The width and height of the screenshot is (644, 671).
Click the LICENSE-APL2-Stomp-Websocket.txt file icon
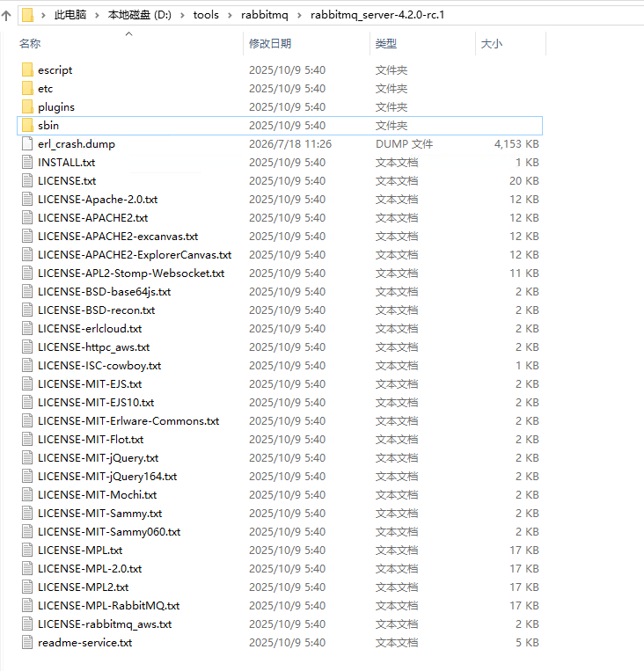point(27,273)
